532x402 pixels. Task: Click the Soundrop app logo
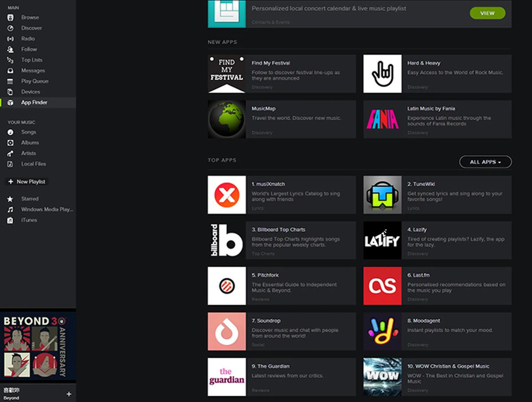click(227, 331)
